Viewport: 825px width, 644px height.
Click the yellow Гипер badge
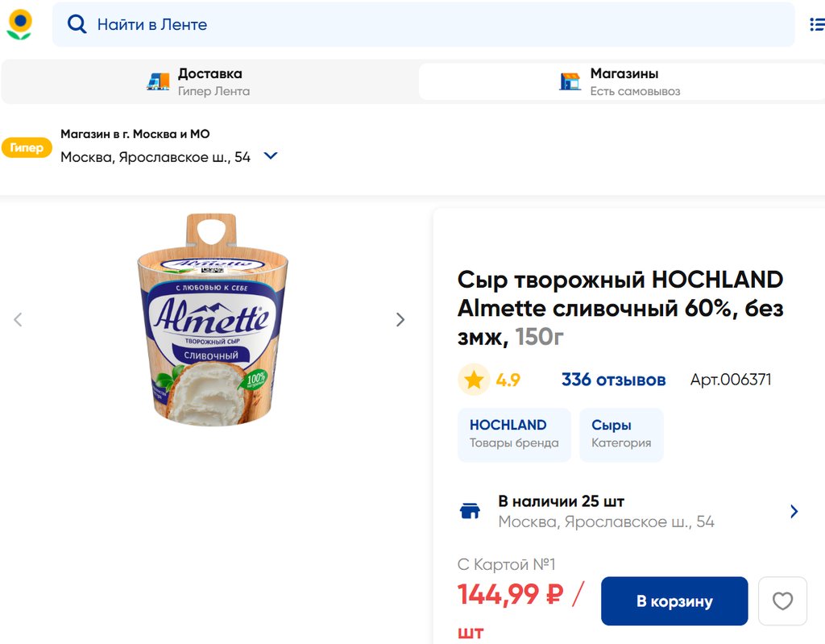click(27, 147)
